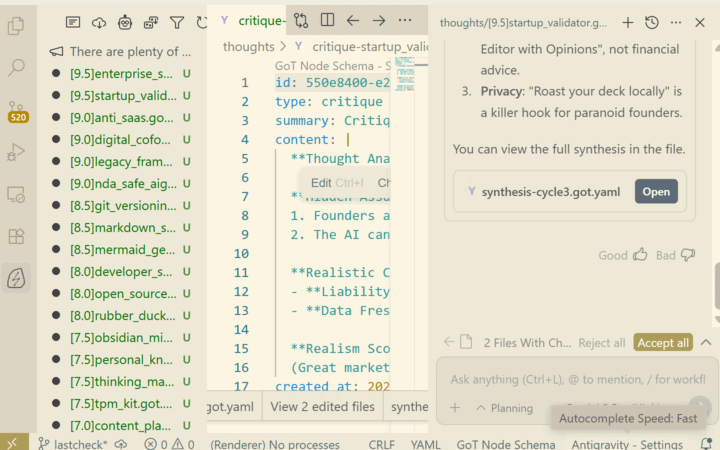The image size is (720, 450).
Task: Open the [9.5]startup_valid... file in list
Action: 121,96
